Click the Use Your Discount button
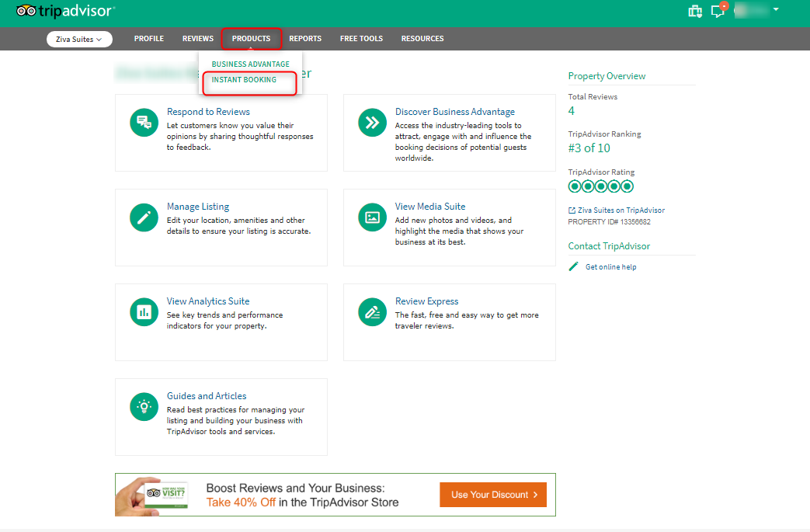810x532 pixels. [x=493, y=495]
